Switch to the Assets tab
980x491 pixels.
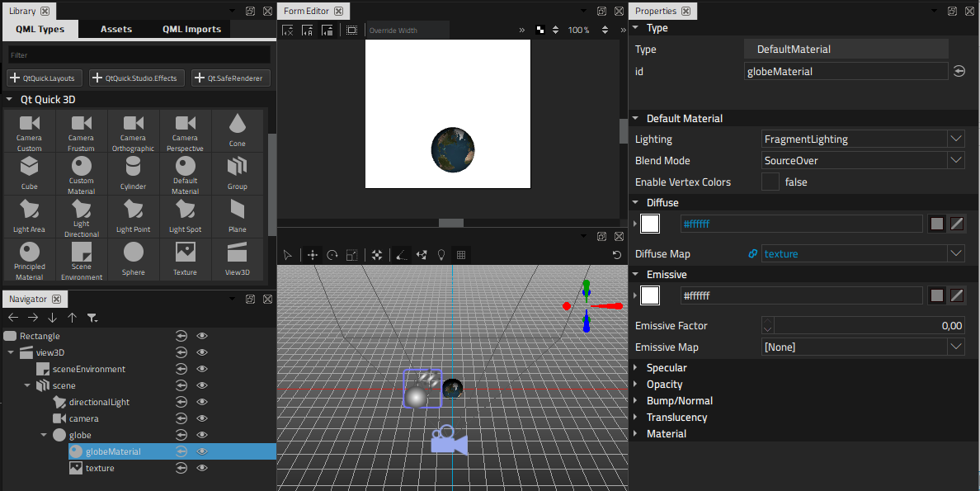tap(115, 28)
